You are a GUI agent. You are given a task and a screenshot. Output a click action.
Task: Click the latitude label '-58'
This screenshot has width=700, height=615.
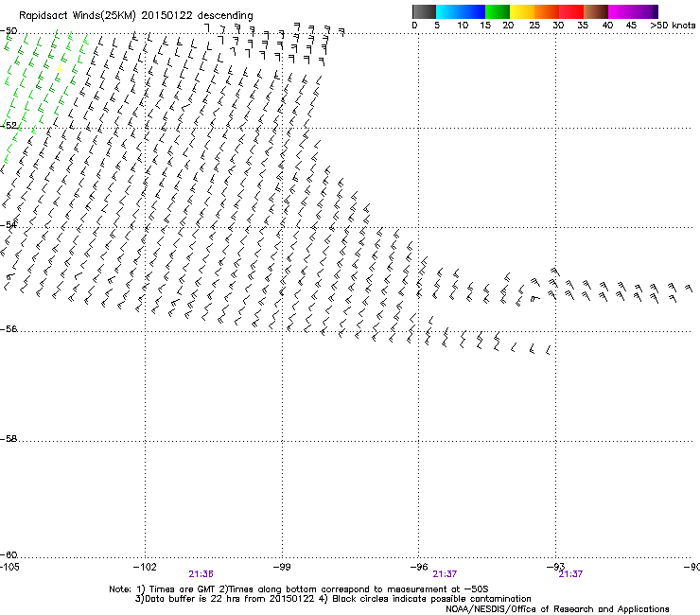(9, 439)
